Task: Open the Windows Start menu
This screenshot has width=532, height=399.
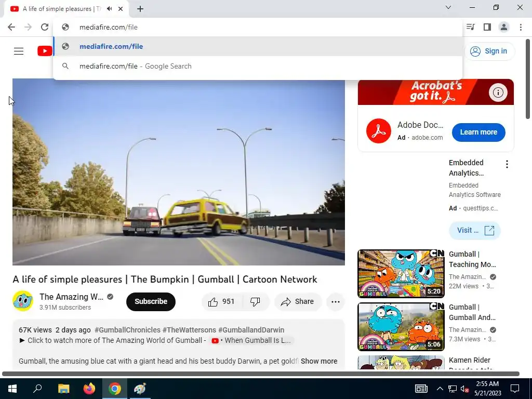Action: pos(12,389)
